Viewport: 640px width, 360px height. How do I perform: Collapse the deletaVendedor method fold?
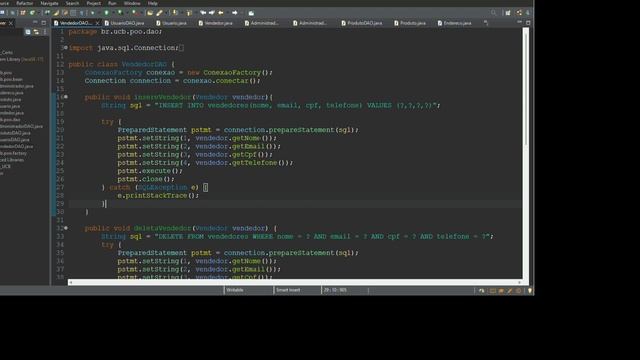[66, 228]
